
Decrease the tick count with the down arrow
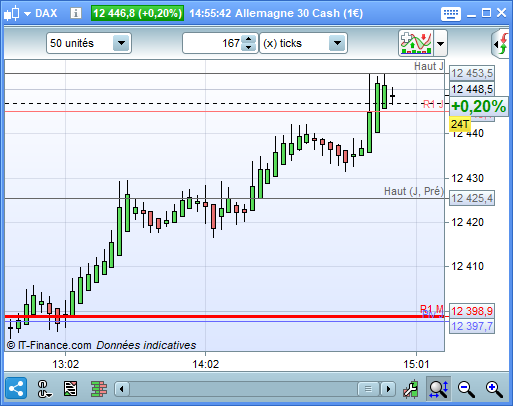[x=249, y=47]
